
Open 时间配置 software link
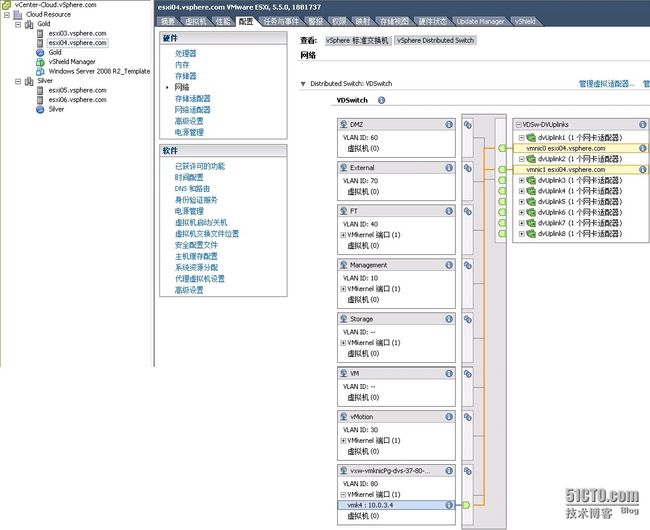(x=189, y=177)
